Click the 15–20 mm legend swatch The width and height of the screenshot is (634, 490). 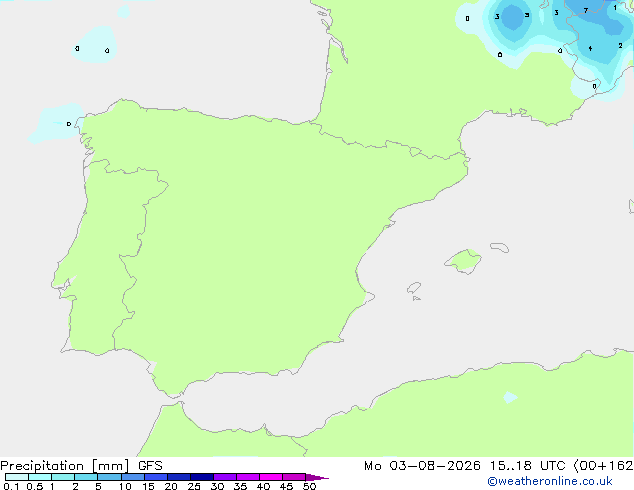pos(156,477)
